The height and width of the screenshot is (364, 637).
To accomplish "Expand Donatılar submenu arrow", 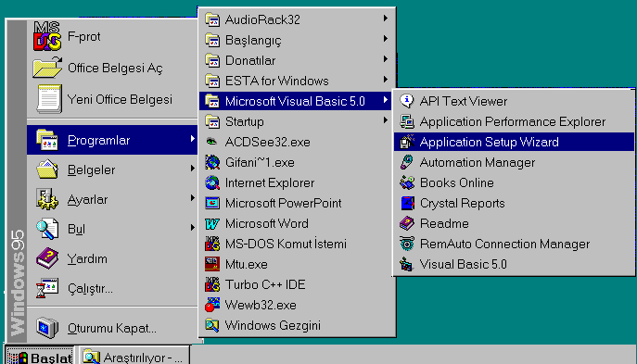I will click(385, 59).
